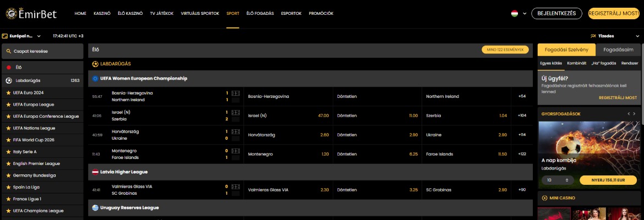The image size is (644, 220).
Task: Click the star next to UEFA Euro 2024
Action: 9,93
